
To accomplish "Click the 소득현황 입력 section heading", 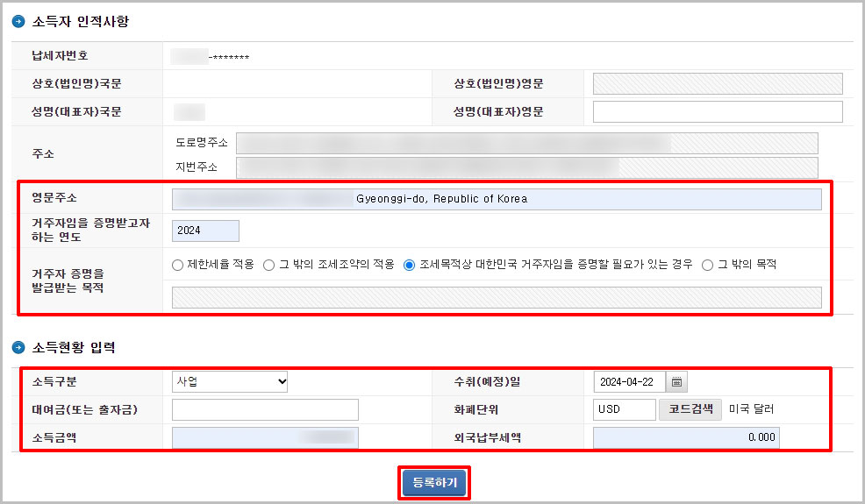I will click(74, 347).
